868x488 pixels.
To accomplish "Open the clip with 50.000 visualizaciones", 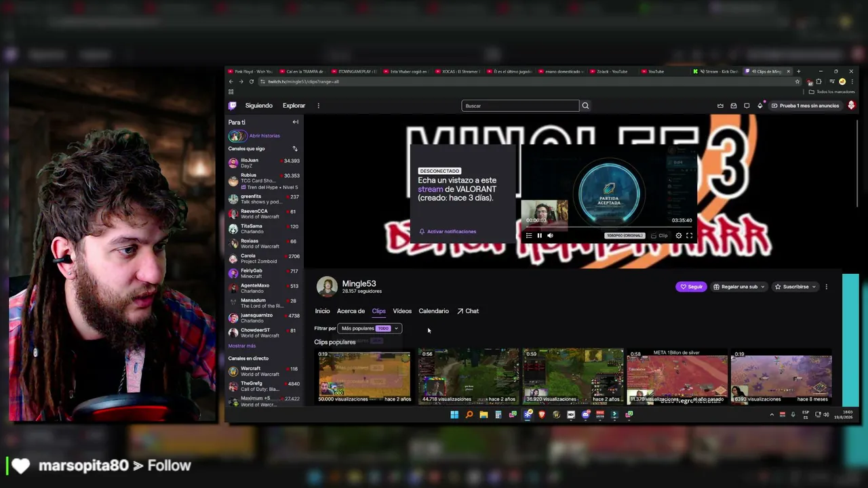I will pyautogui.click(x=364, y=378).
